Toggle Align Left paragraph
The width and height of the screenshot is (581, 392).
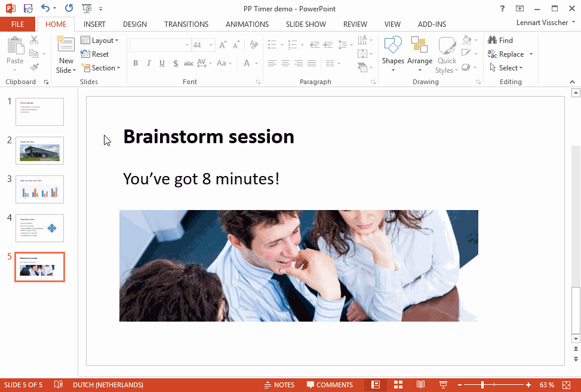tap(272, 63)
